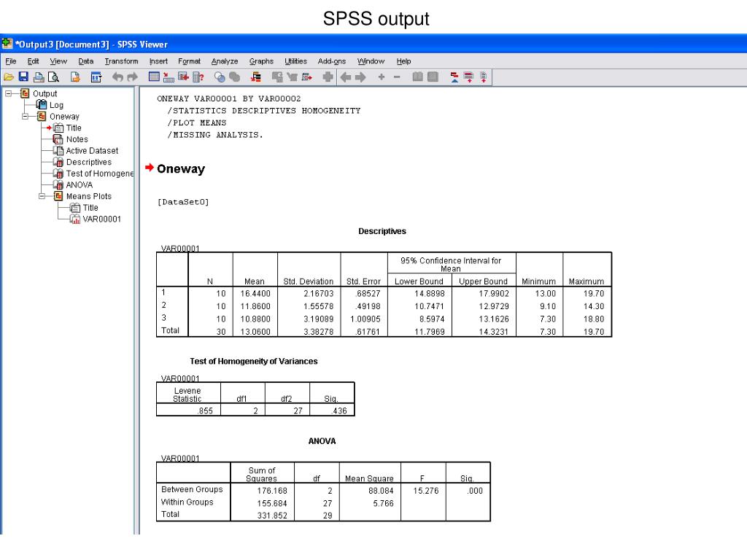Image resolution: width=747 pixels, height=560 pixels.
Task: Open the Graphs menu
Action: pyautogui.click(x=261, y=61)
